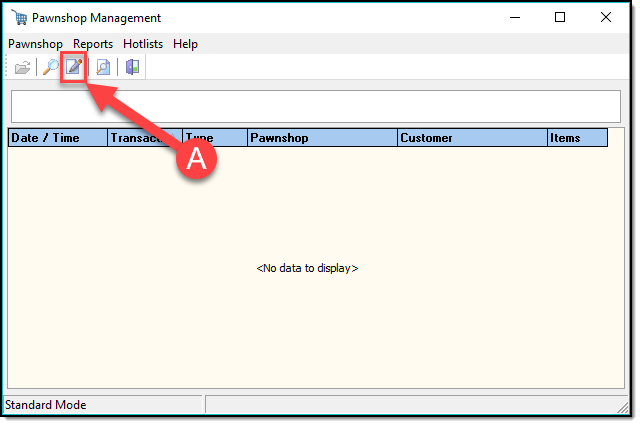Sort by the Transaction column header

point(144,138)
